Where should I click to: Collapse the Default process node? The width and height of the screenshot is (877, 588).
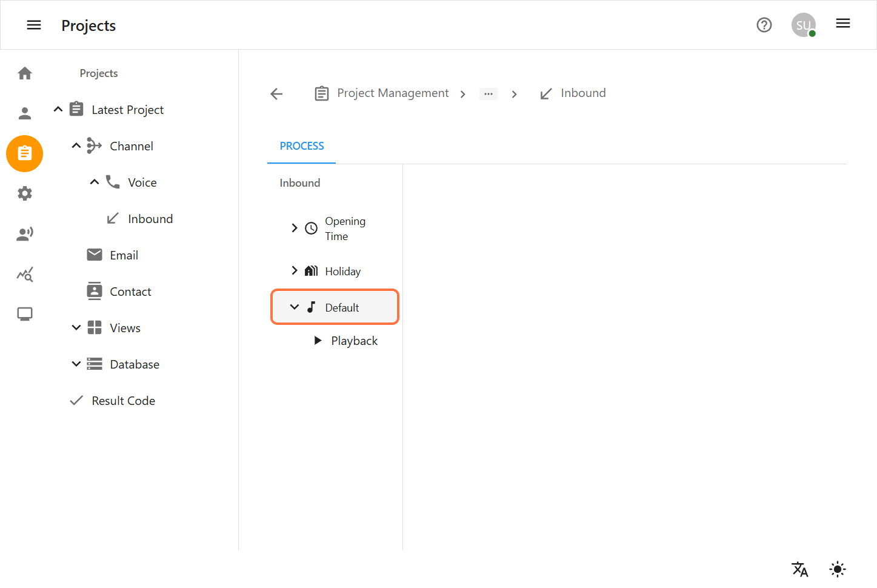pos(295,307)
